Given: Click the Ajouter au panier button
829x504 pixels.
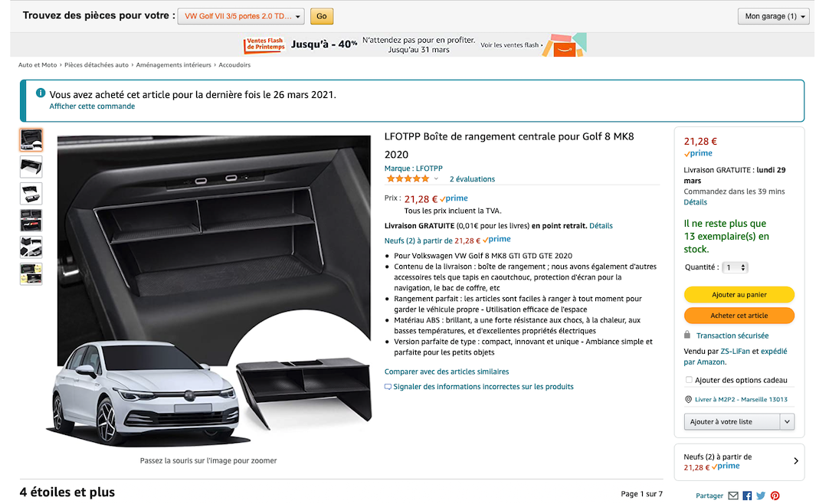Looking at the screenshot, I should click(x=739, y=295).
